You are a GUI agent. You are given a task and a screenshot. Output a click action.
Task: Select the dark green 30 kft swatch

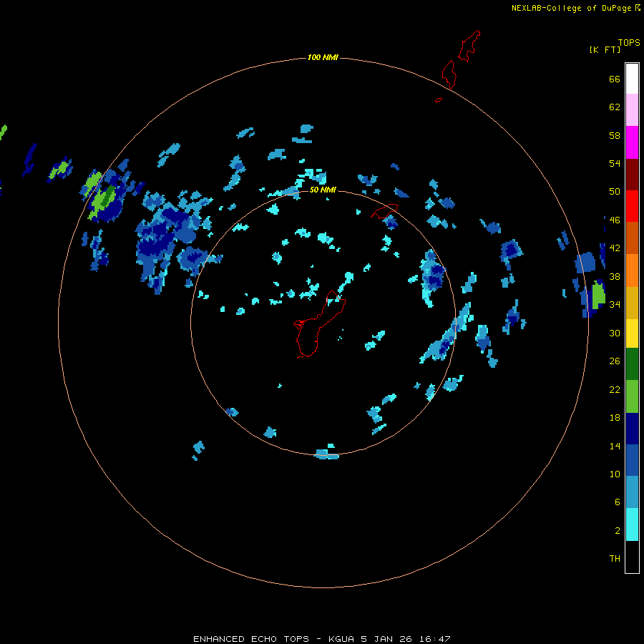pos(632,364)
